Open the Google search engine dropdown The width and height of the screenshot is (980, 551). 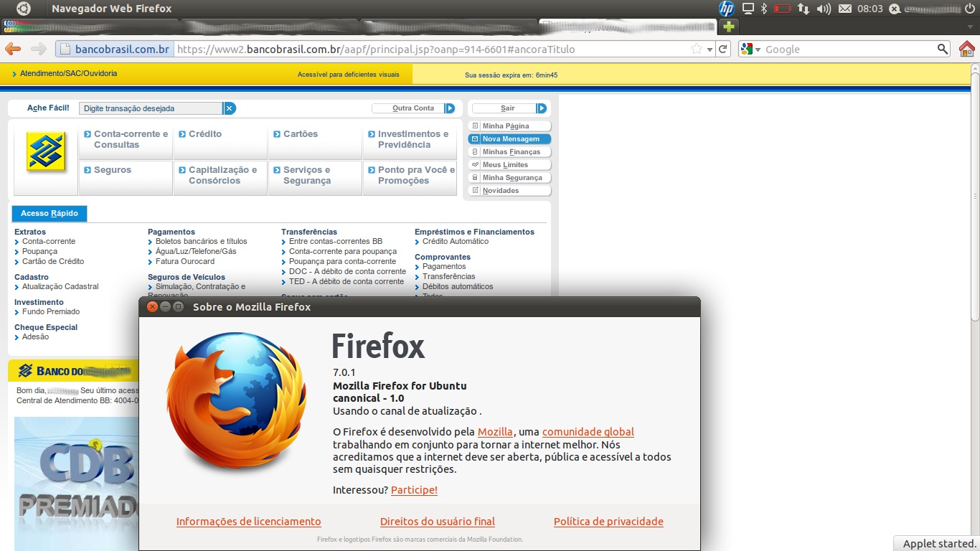(x=750, y=49)
